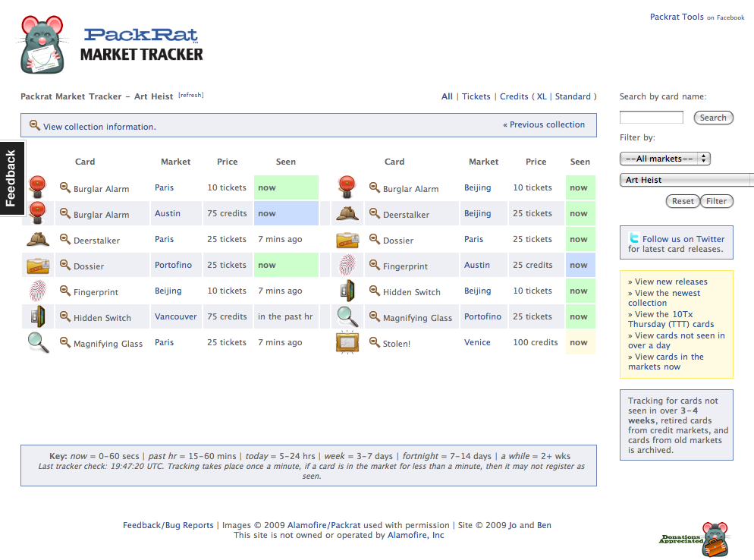
Task: Click the Stolen! picture frame image in the Venice row
Action: pos(347,342)
